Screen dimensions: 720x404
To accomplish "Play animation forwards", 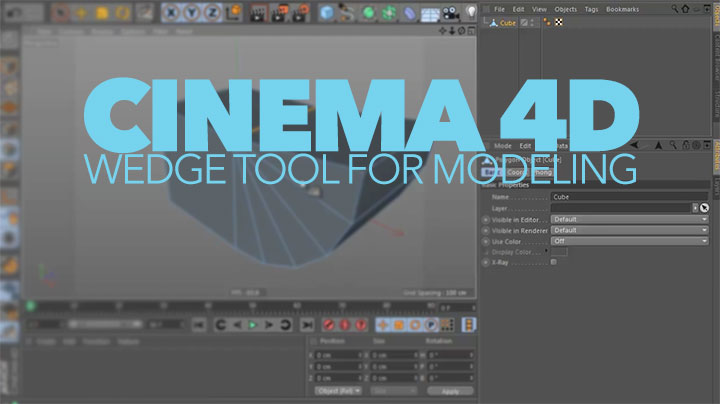I will pyautogui.click(x=253, y=325).
